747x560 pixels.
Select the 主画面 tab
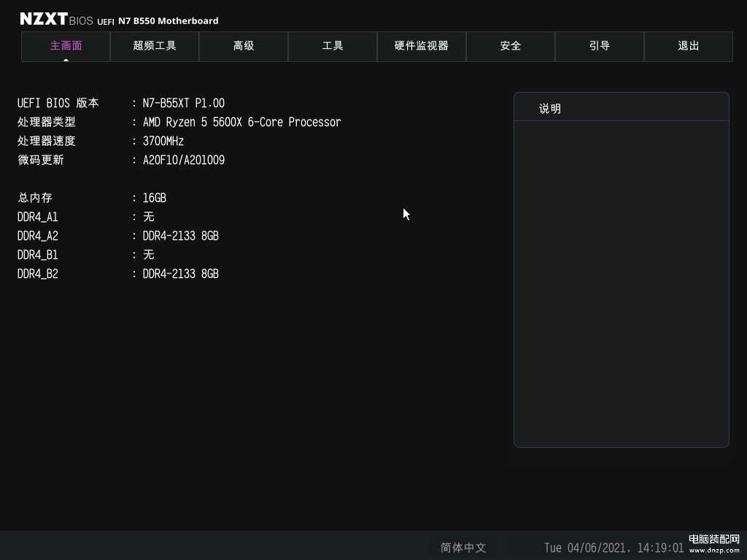click(x=66, y=46)
